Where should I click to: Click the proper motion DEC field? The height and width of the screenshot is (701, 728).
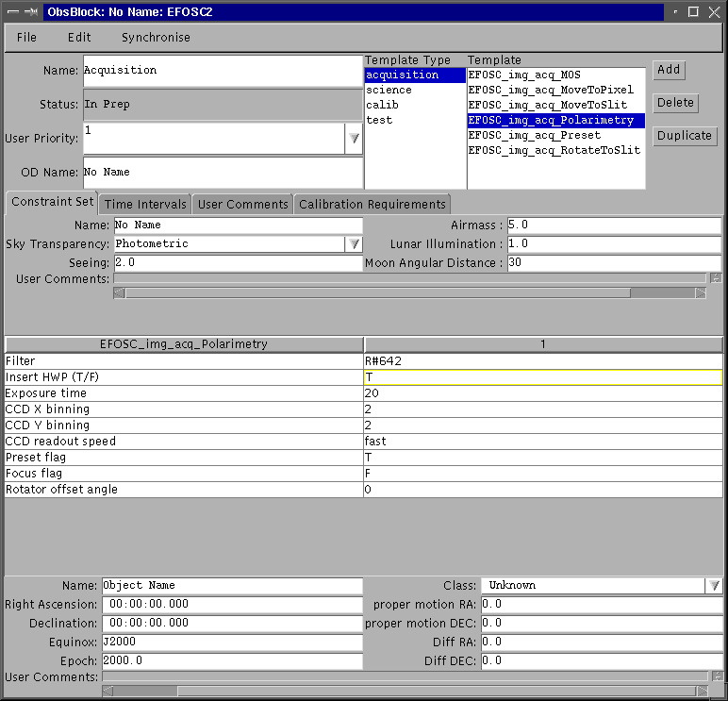tap(602, 624)
